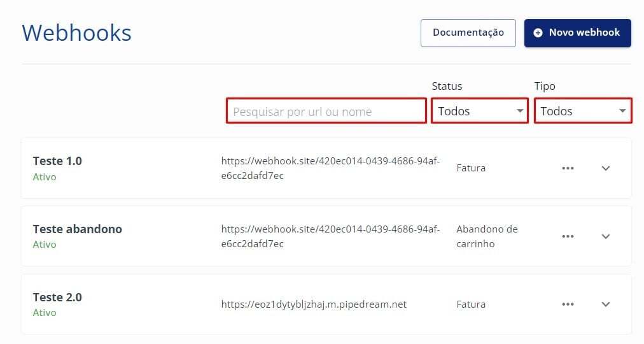Select the Teste 1.0 webhook name
The width and height of the screenshot is (644, 344).
(x=57, y=161)
